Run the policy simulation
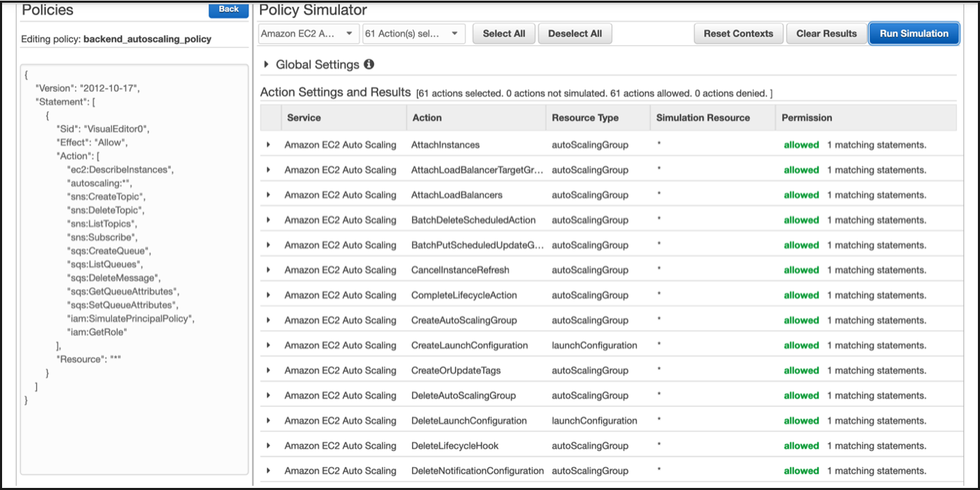The image size is (980, 490). 914,34
